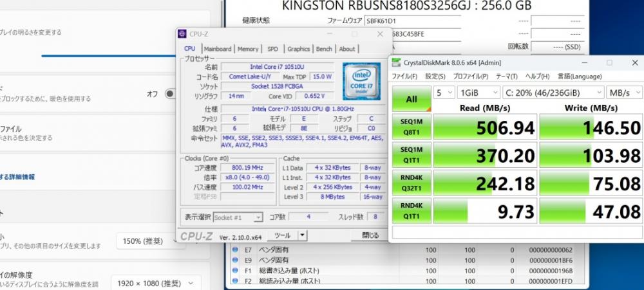Switch to the Graphics tab
The image size is (644, 290).
tap(299, 49)
